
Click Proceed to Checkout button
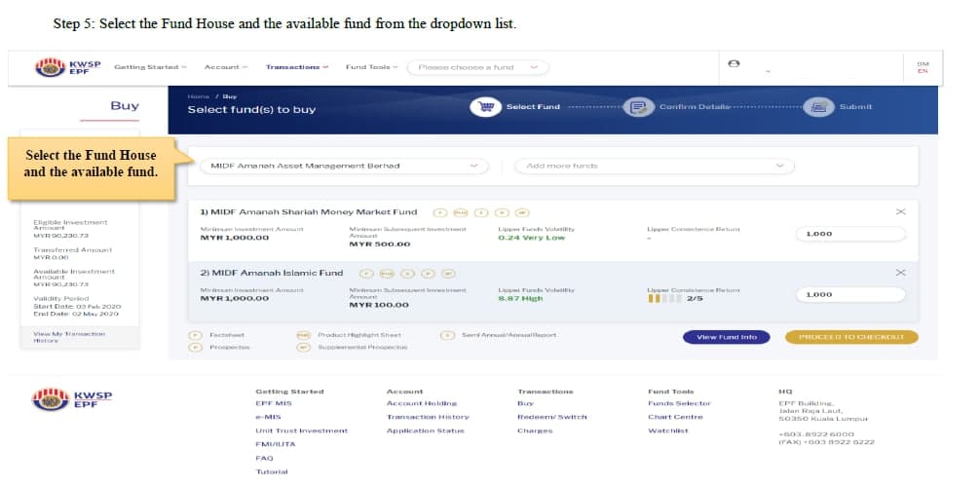pyautogui.click(x=851, y=338)
